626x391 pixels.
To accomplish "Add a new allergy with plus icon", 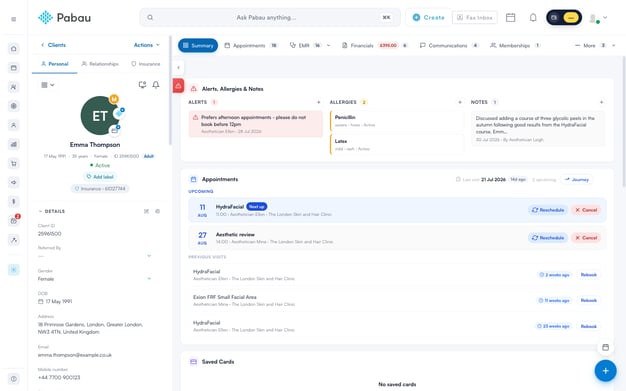I will 460,102.
